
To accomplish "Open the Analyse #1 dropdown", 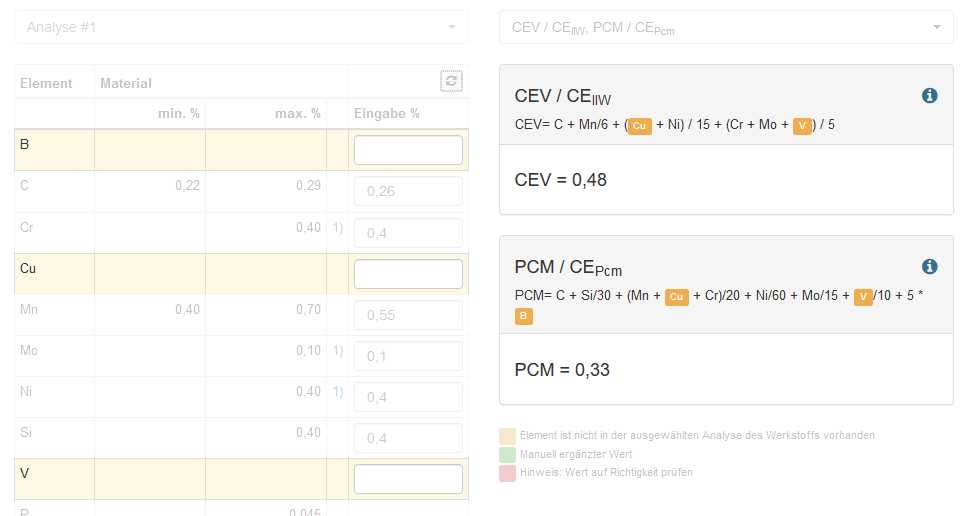I will [241, 27].
